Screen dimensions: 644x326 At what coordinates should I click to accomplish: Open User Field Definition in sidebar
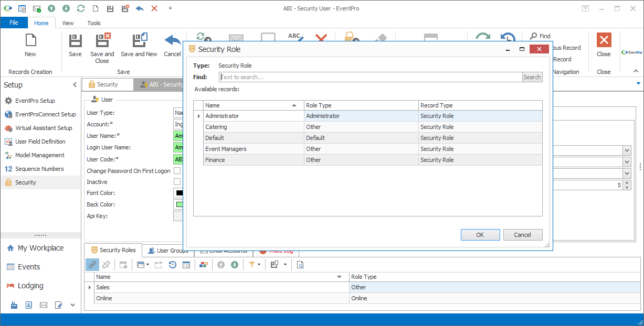point(40,142)
